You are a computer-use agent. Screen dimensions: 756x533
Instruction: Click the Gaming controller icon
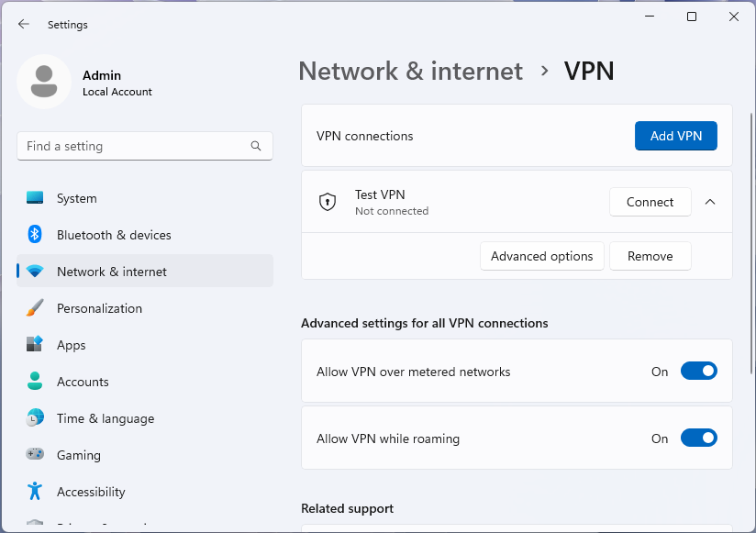tap(34, 455)
